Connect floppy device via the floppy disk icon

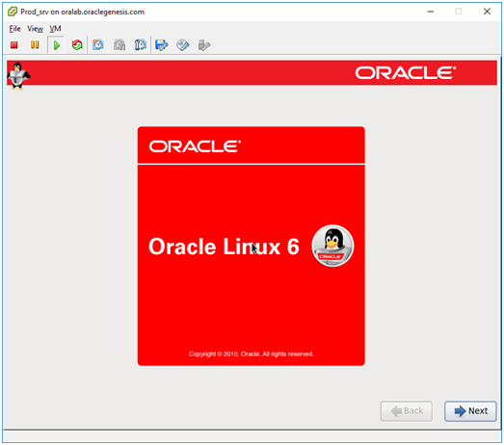coord(161,45)
